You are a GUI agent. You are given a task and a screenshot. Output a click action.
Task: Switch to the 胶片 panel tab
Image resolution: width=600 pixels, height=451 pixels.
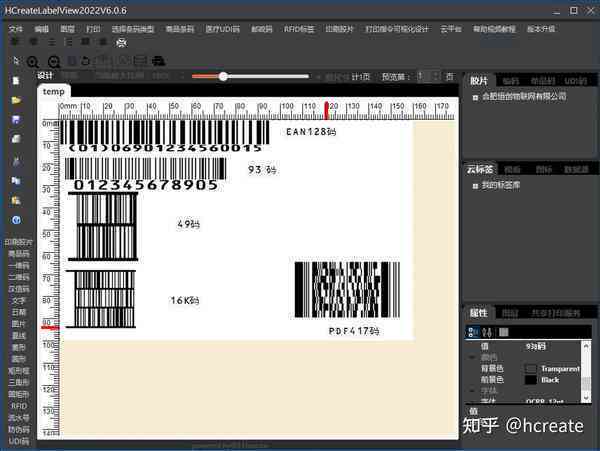(x=479, y=81)
